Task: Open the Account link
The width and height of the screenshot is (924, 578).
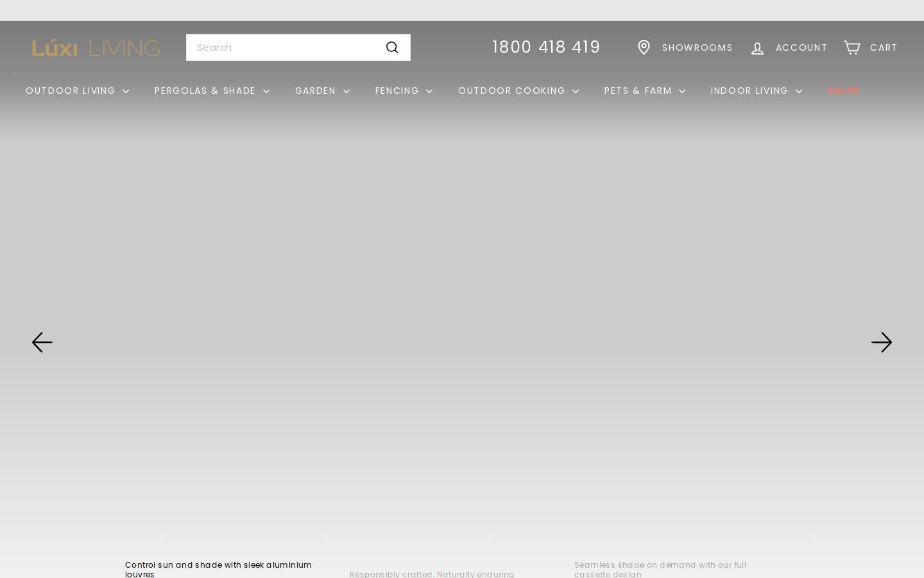Action: [x=801, y=48]
